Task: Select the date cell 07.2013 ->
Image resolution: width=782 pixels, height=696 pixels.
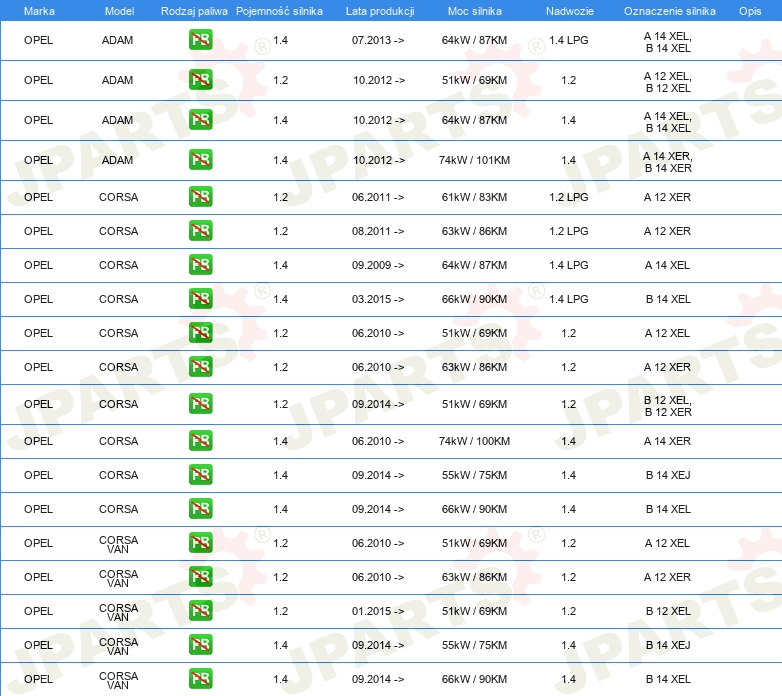Action: (x=378, y=40)
